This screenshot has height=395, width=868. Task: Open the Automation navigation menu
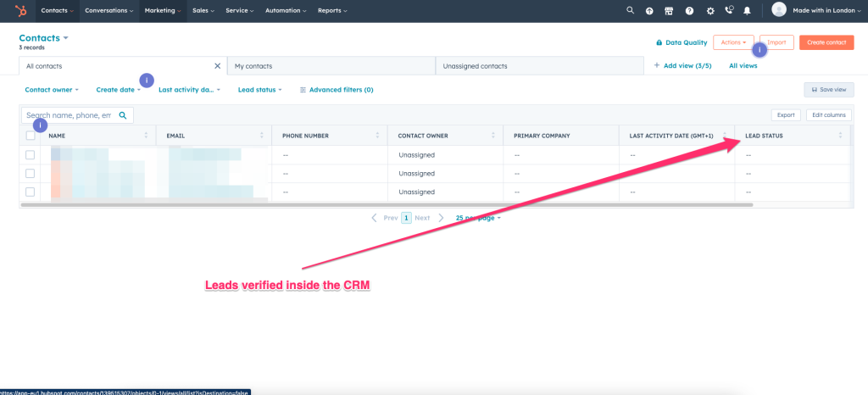point(287,10)
